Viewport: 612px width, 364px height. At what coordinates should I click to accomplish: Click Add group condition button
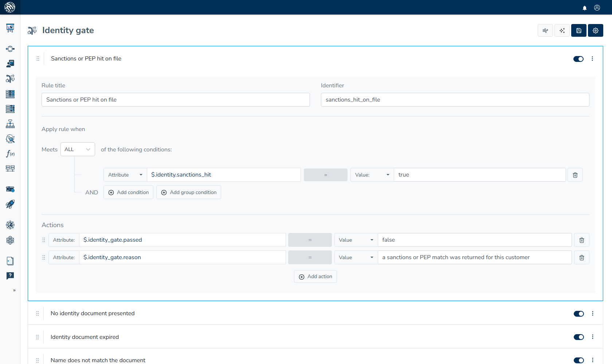[189, 192]
